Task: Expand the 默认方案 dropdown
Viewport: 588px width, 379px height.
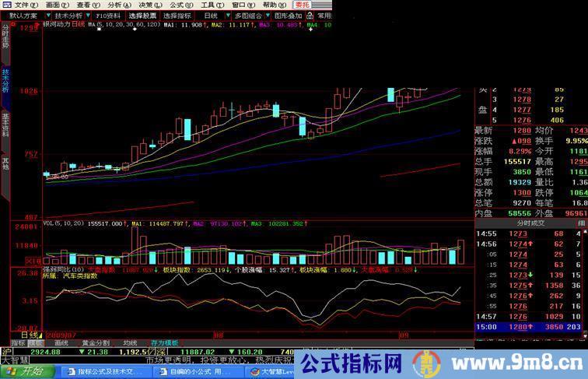Action: pyautogui.click(x=26, y=16)
